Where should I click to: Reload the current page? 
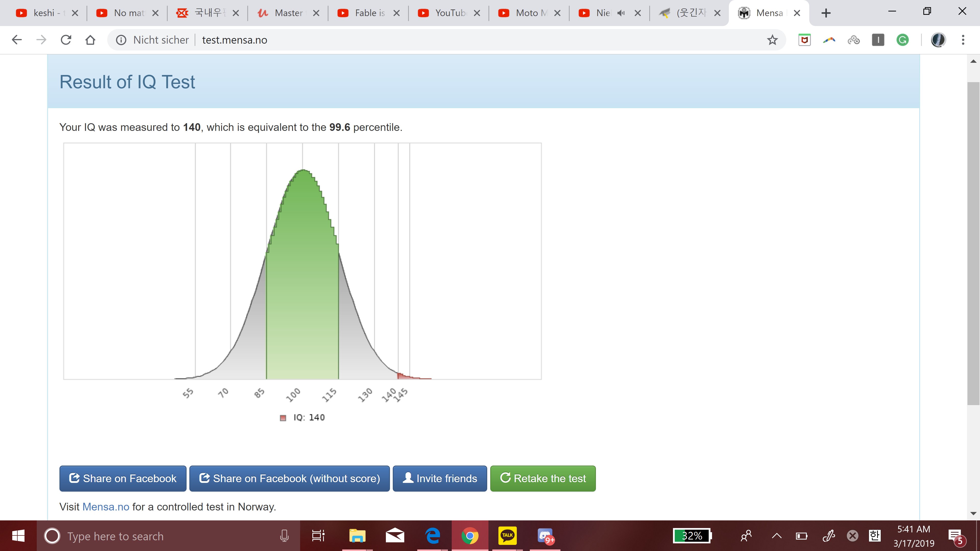click(x=66, y=40)
